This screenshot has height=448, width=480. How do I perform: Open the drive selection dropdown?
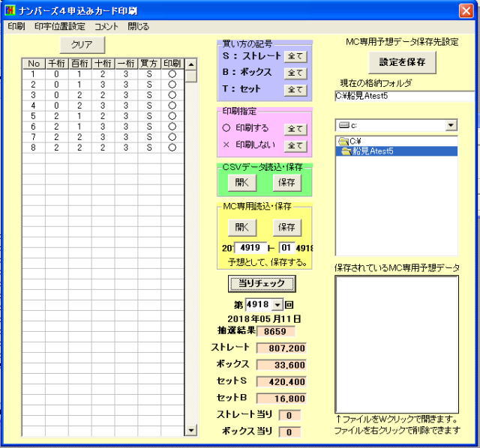(451, 124)
